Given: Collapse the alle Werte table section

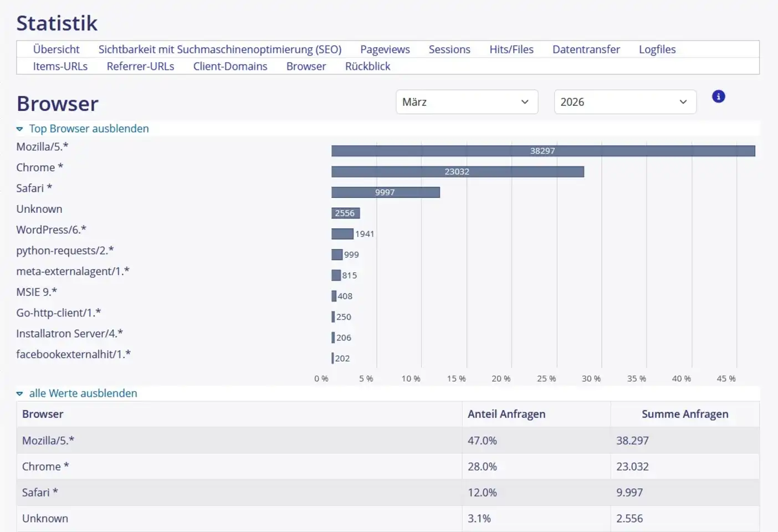Looking at the screenshot, I should pos(83,393).
